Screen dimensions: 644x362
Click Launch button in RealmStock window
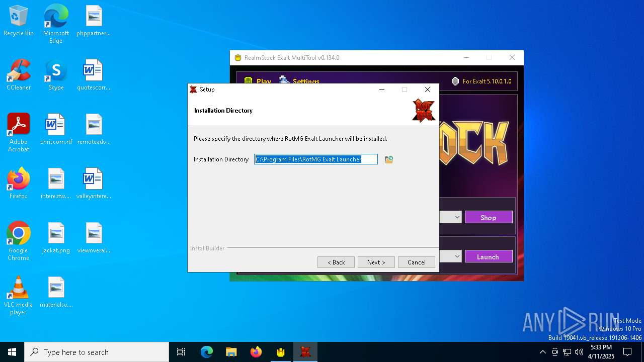click(x=489, y=256)
